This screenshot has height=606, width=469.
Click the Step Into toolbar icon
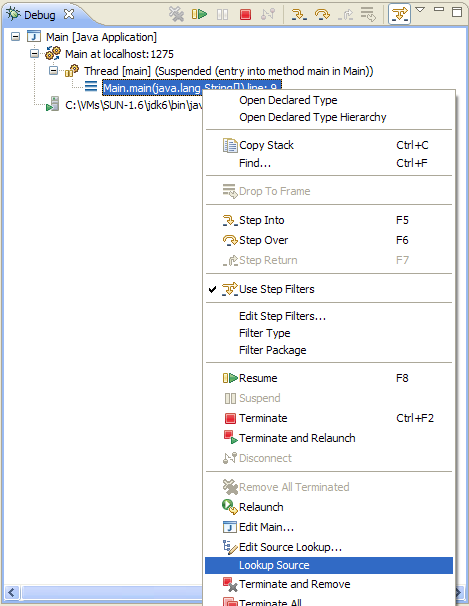[299, 15]
